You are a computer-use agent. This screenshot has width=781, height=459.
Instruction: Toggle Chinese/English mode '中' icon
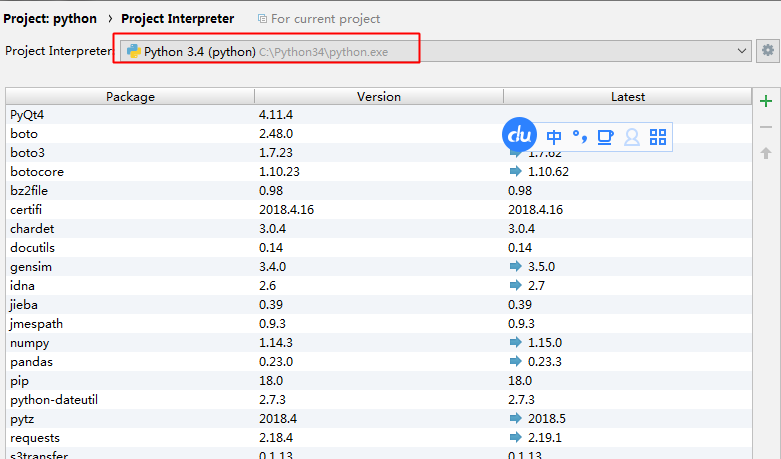pos(553,136)
